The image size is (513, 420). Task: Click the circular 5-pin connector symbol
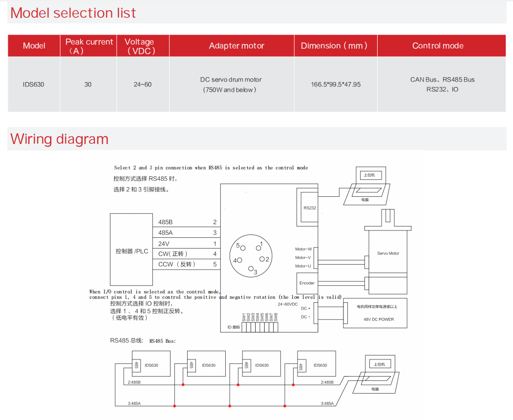(250, 256)
